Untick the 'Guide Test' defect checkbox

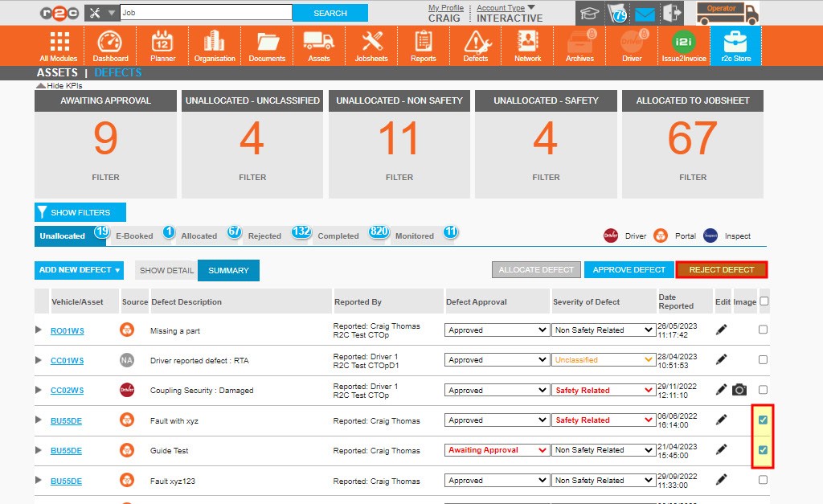[x=763, y=449]
